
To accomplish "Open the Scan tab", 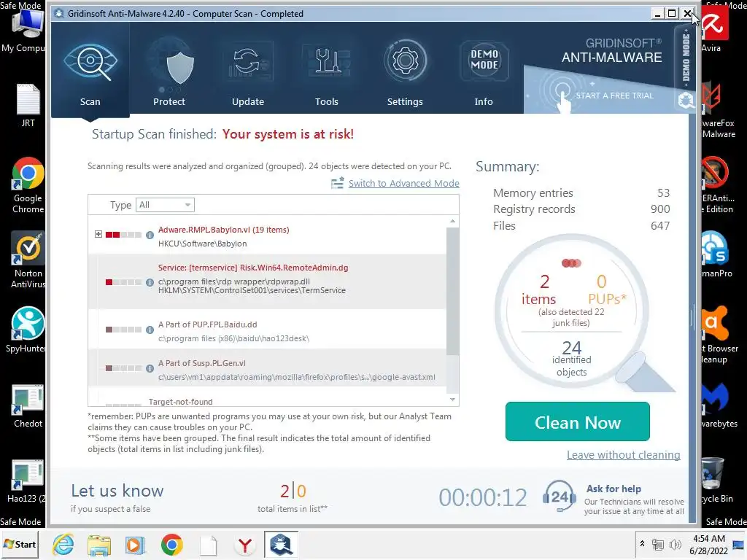I will [x=90, y=69].
